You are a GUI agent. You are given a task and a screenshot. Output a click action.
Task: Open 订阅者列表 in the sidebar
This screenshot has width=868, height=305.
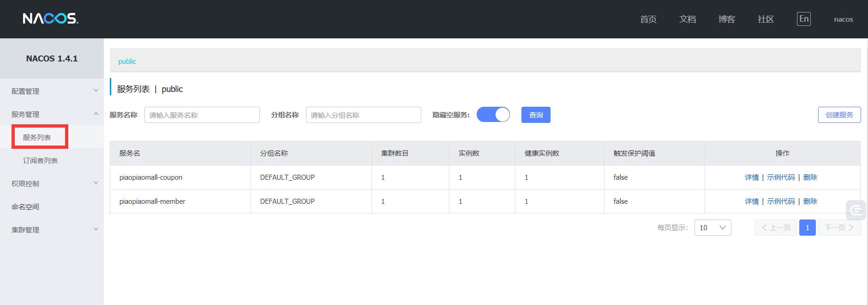pos(41,160)
